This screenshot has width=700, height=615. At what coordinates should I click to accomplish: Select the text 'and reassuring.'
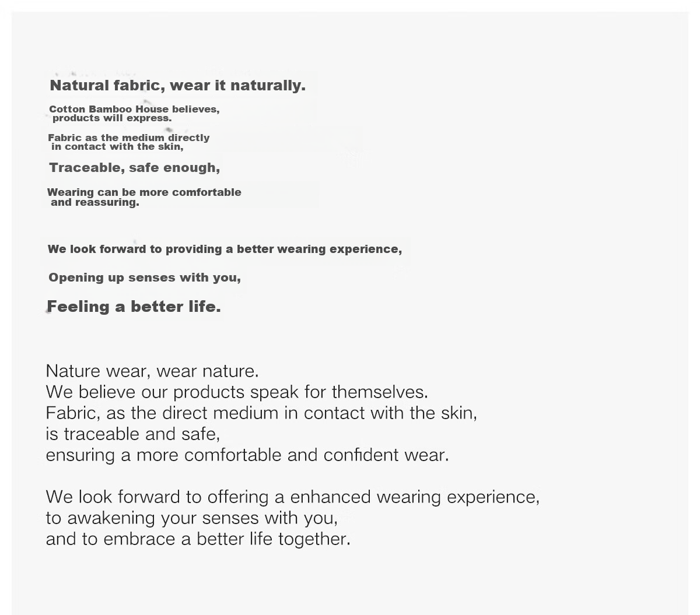95,202
